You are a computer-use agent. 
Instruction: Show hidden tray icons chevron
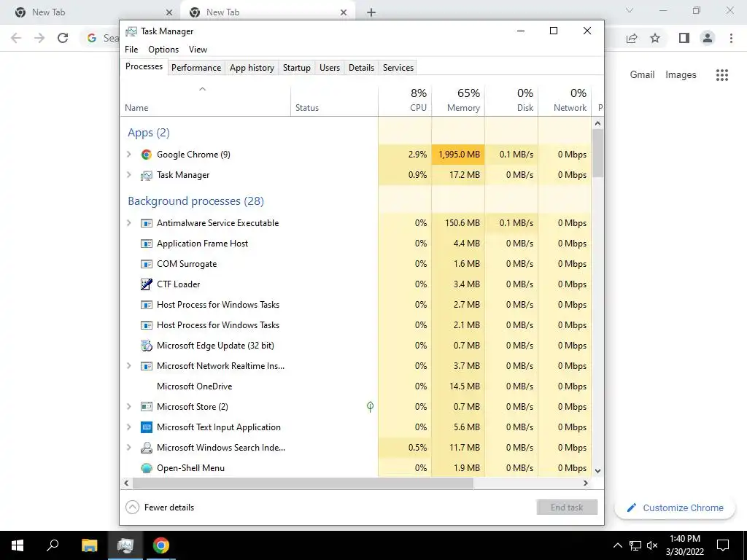coord(617,545)
